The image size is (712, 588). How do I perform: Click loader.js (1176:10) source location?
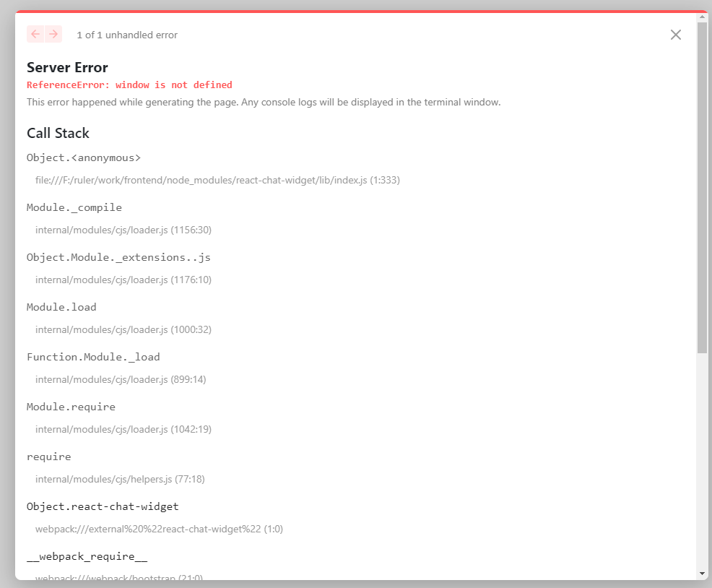[123, 280]
